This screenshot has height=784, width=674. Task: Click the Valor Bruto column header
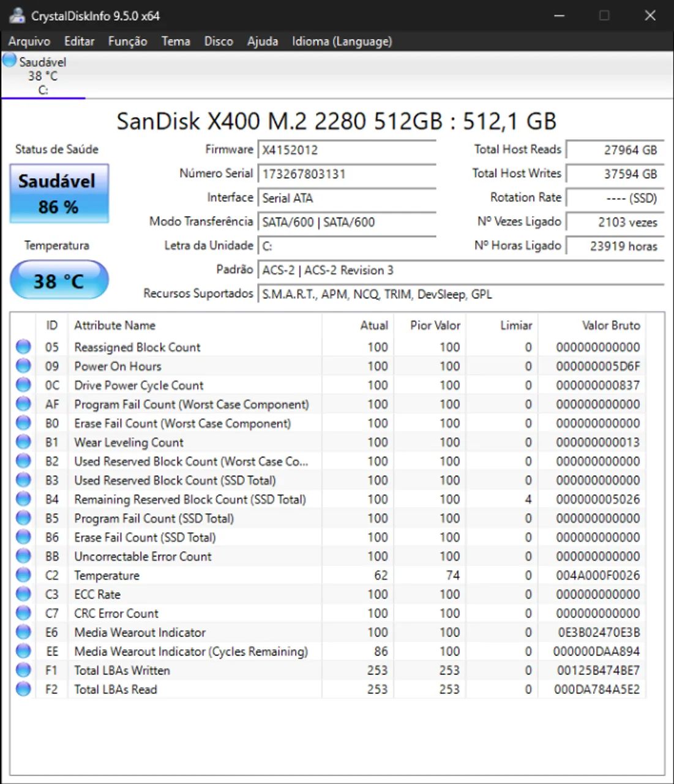592,325
